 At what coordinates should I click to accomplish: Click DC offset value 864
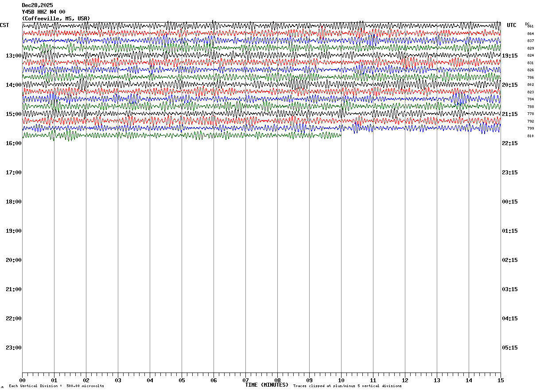(x=531, y=34)
